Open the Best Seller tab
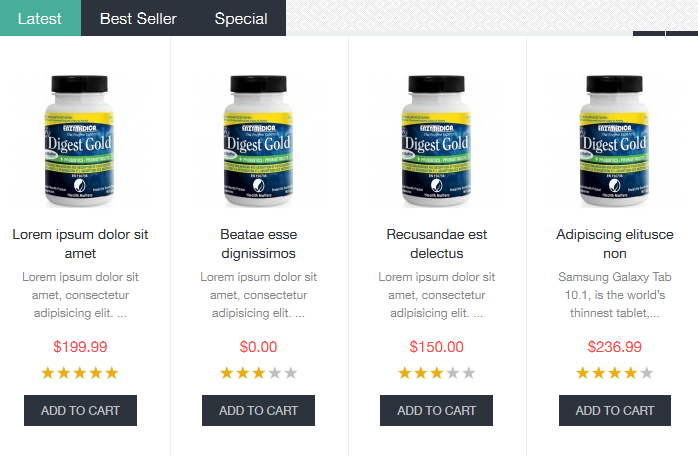The width and height of the screenshot is (698, 458). pyautogui.click(x=138, y=18)
